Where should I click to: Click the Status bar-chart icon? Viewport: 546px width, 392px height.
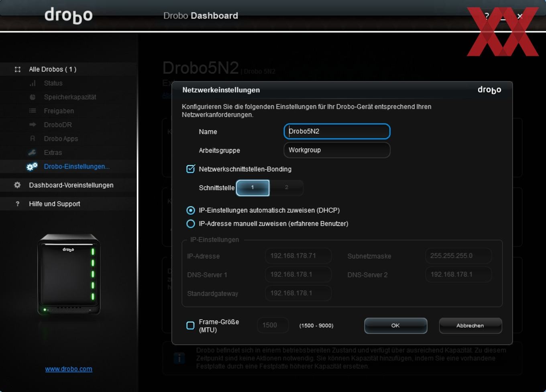33,83
